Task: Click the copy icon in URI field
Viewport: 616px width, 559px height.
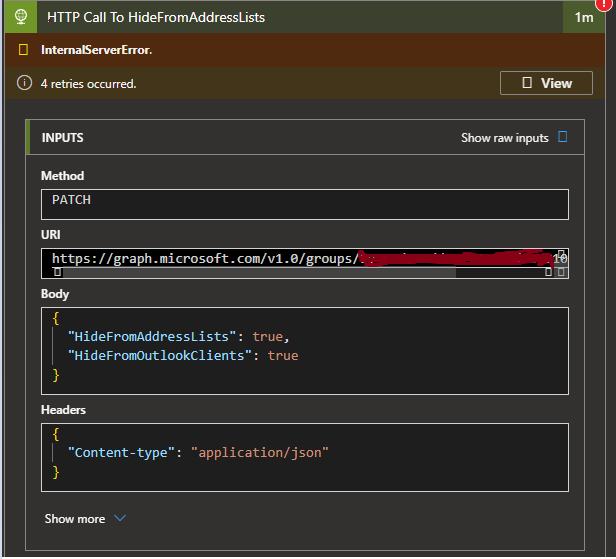Action: tap(561, 255)
